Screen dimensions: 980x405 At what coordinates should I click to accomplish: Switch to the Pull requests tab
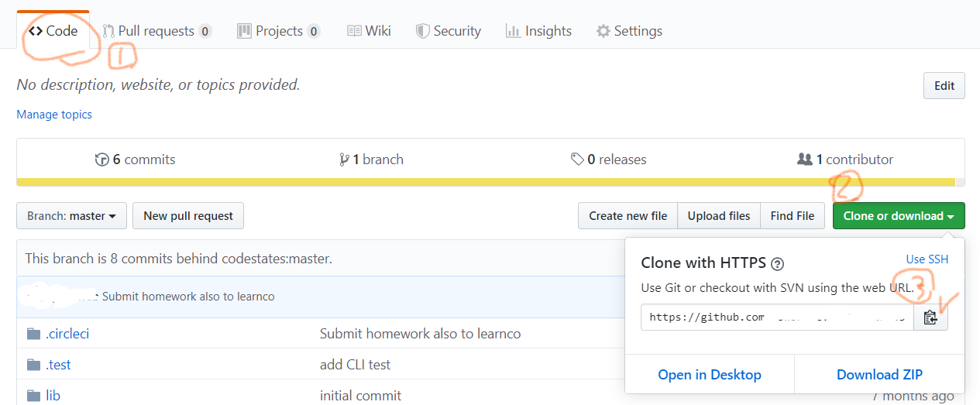pos(157,31)
